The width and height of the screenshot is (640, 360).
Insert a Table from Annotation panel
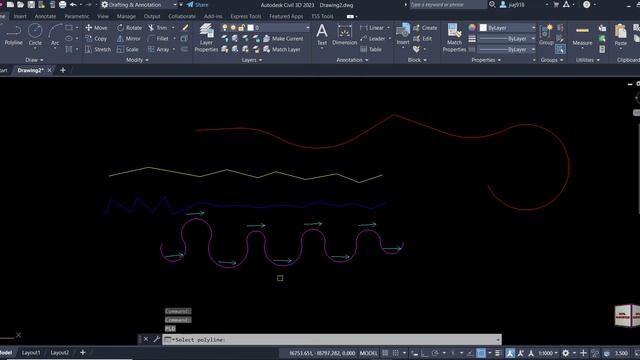click(371, 49)
